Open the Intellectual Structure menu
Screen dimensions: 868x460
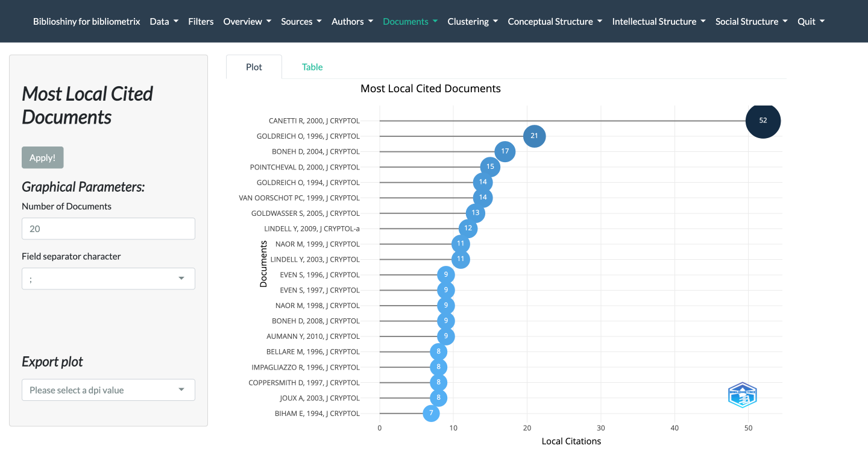pos(659,21)
